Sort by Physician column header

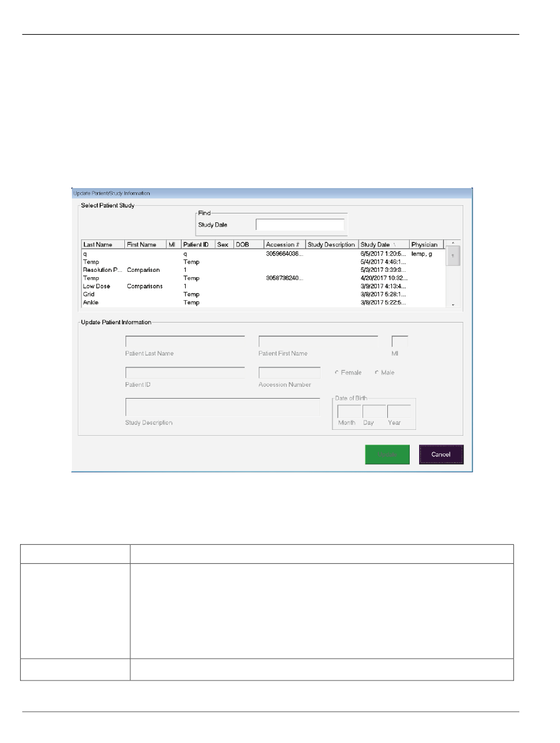tap(426, 244)
